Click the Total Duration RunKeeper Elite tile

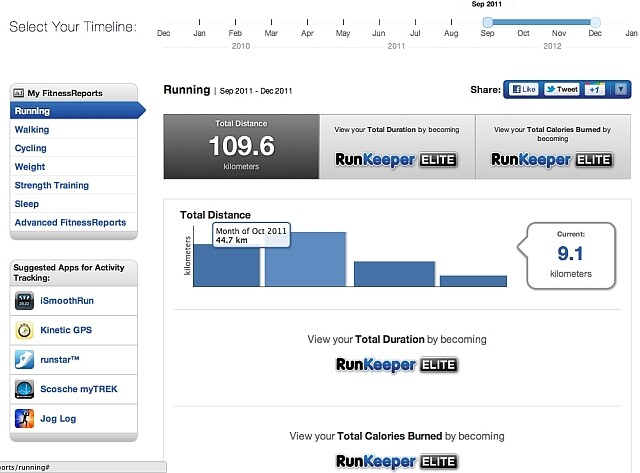tap(397, 147)
